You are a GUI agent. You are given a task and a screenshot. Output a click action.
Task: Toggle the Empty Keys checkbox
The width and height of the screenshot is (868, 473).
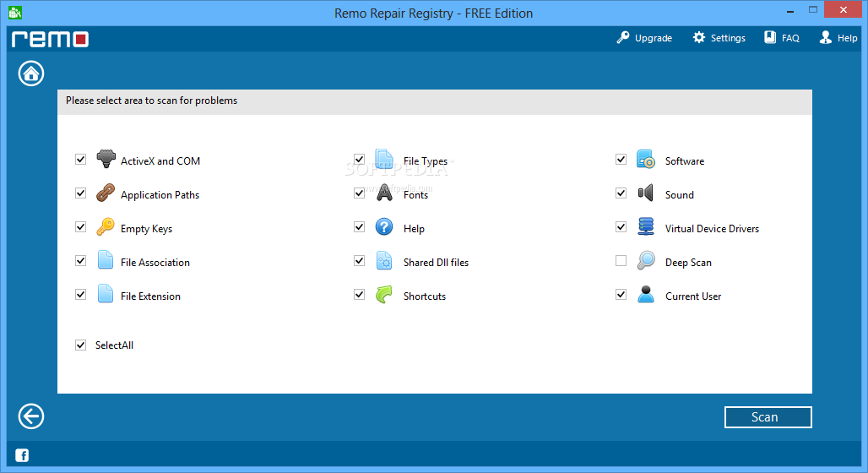(x=81, y=227)
